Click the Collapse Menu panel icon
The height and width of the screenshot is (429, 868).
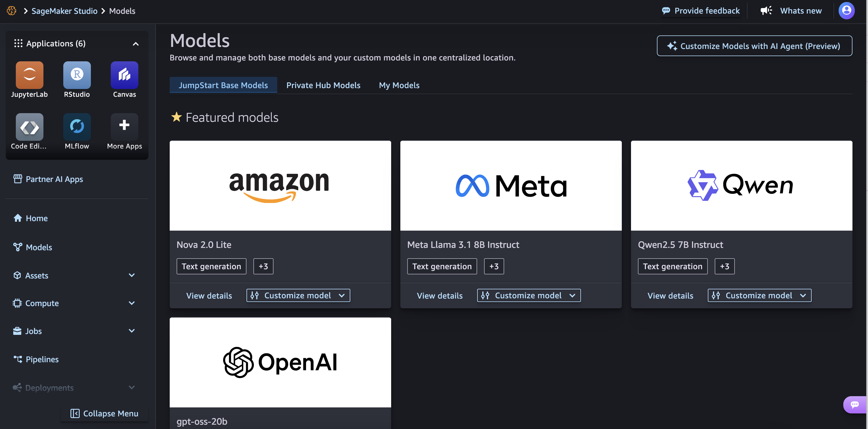tap(75, 413)
